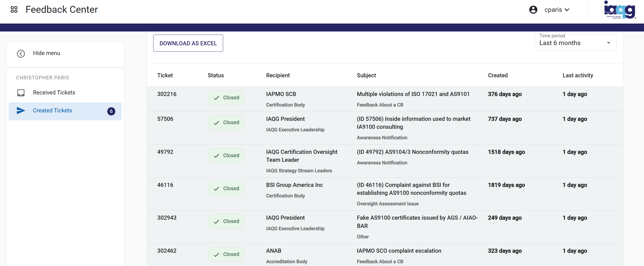Click Feedback Center page title

point(61,9)
